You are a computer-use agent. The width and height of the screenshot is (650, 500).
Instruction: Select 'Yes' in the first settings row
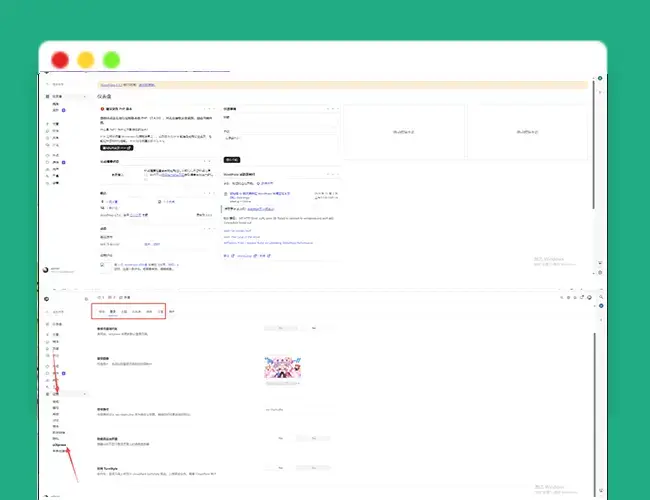click(281, 327)
